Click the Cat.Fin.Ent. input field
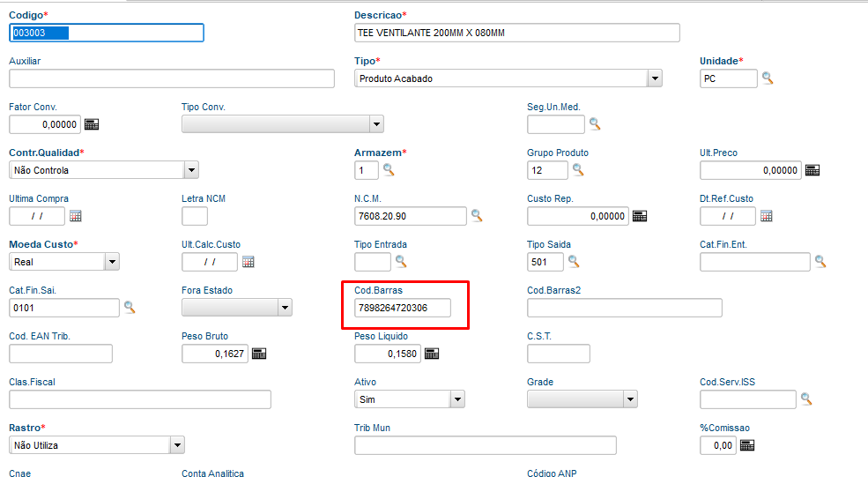The image size is (868, 477). coord(755,262)
